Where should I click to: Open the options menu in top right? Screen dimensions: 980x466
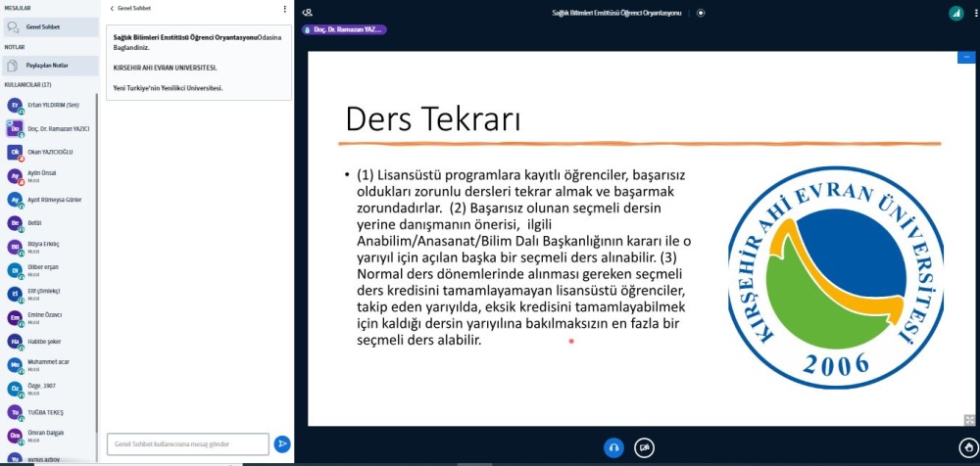(976, 13)
